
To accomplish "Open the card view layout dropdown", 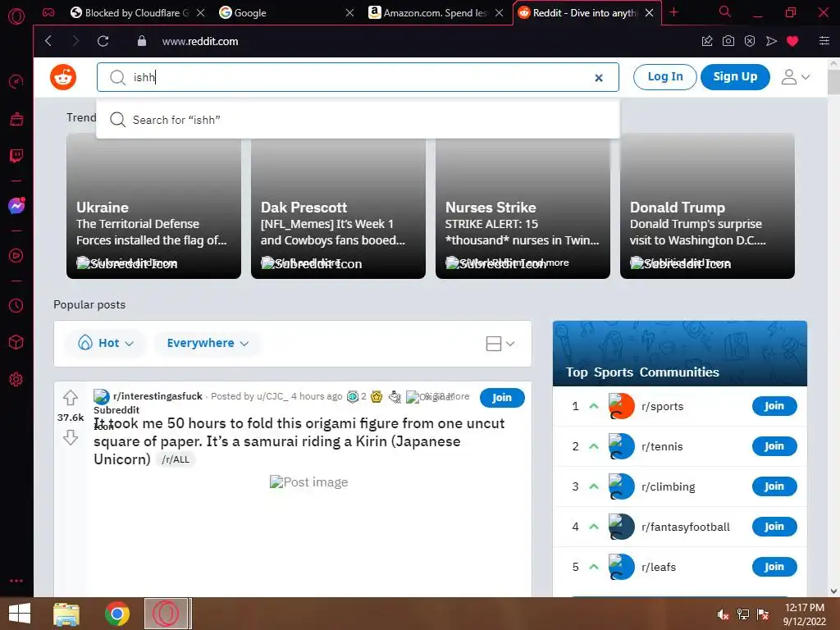I will click(500, 344).
